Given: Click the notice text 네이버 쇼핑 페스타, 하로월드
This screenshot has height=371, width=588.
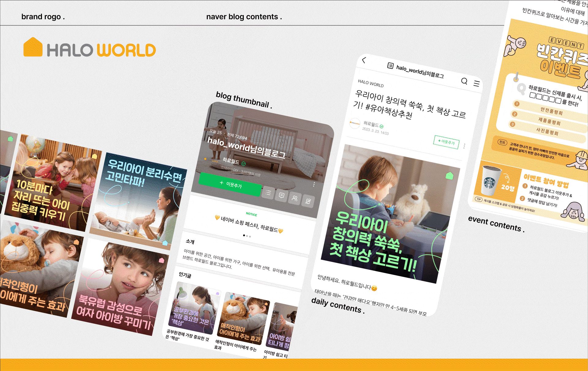Looking at the screenshot, I should pos(249,224).
